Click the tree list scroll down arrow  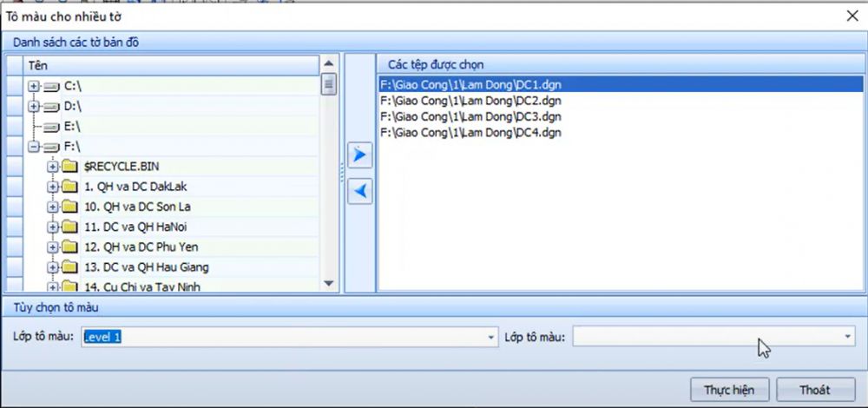point(329,283)
